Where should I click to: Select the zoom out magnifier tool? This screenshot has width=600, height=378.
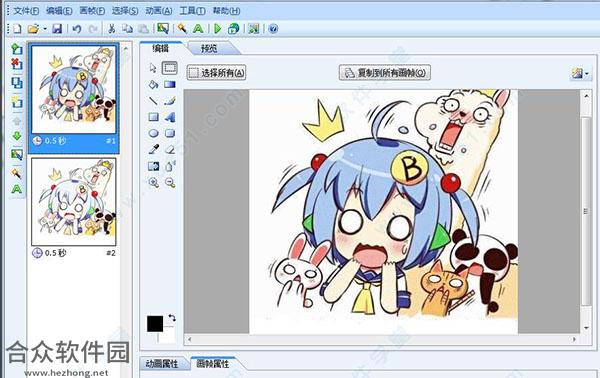point(170,183)
